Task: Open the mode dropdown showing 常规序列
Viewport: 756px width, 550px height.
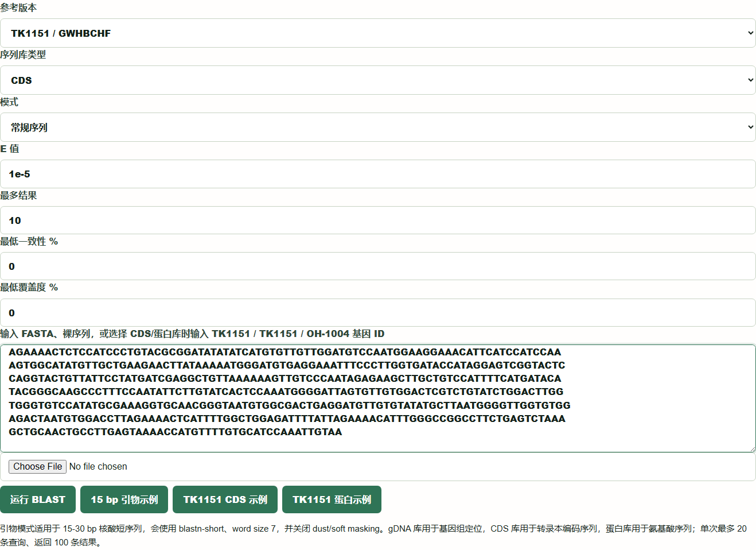Action: coord(378,127)
